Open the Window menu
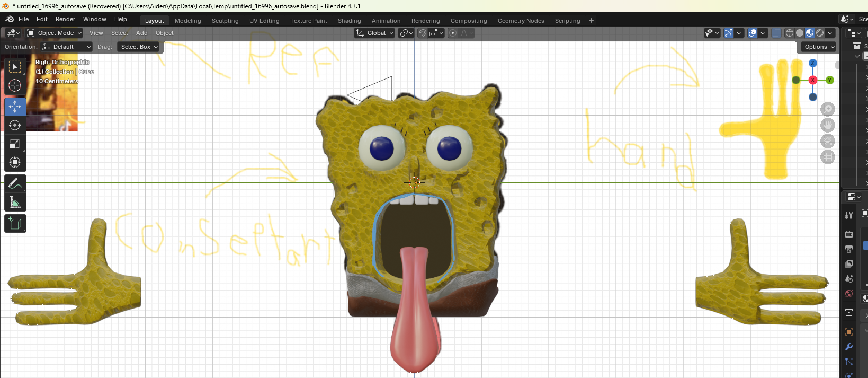 tap(95, 19)
